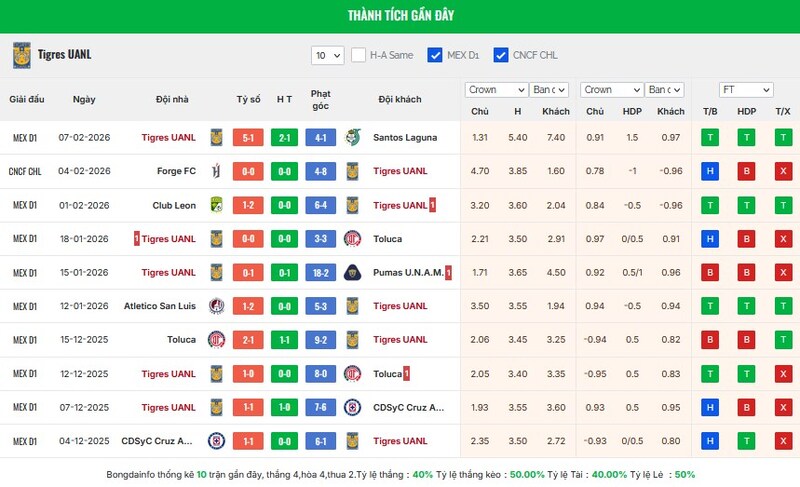Enable the H-A Same checkbox
This screenshot has height=487, width=800.
pyautogui.click(x=358, y=55)
